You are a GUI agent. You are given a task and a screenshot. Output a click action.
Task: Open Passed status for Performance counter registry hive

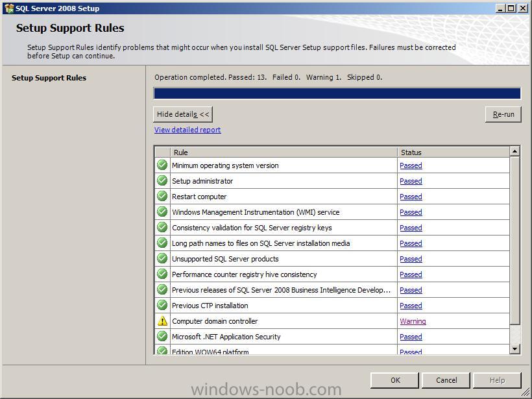411,274
